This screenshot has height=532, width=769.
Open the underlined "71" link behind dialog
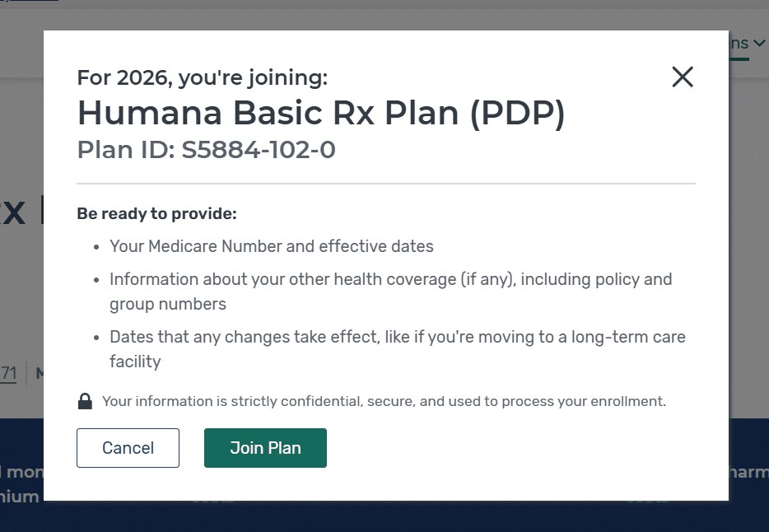(8, 373)
